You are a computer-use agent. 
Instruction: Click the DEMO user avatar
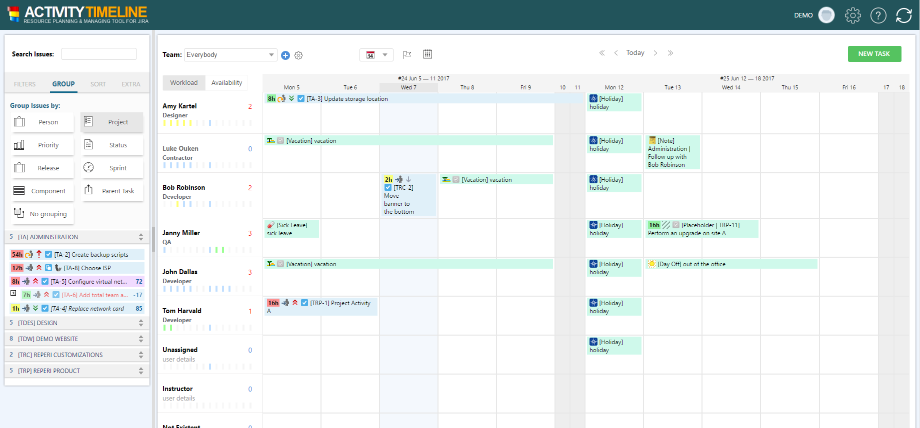(x=826, y=15)
